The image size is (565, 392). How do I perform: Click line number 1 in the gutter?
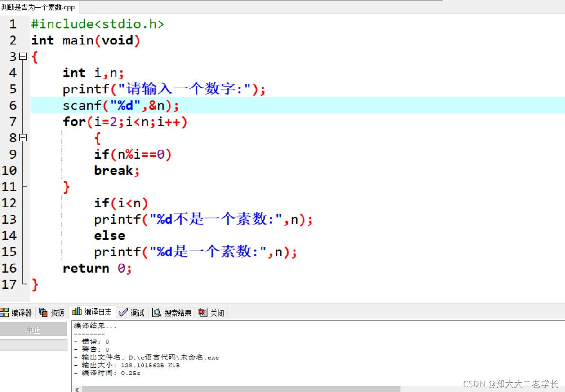pos(13,24)
